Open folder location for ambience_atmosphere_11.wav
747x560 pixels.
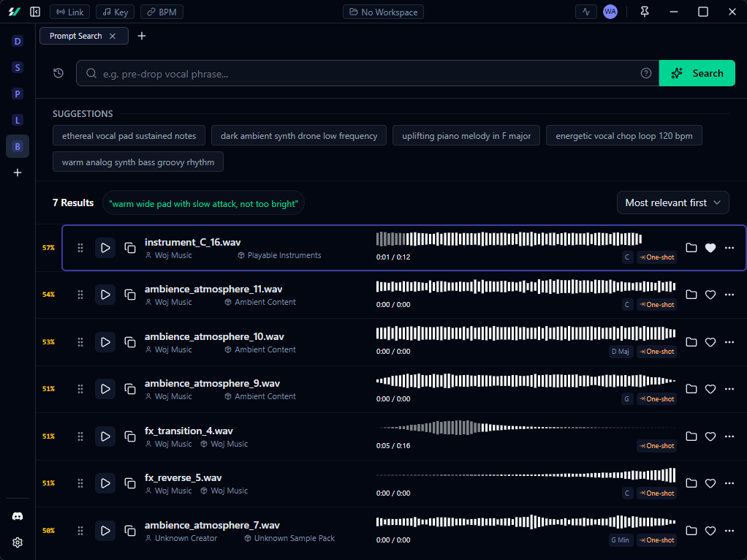tap(691, 295)
